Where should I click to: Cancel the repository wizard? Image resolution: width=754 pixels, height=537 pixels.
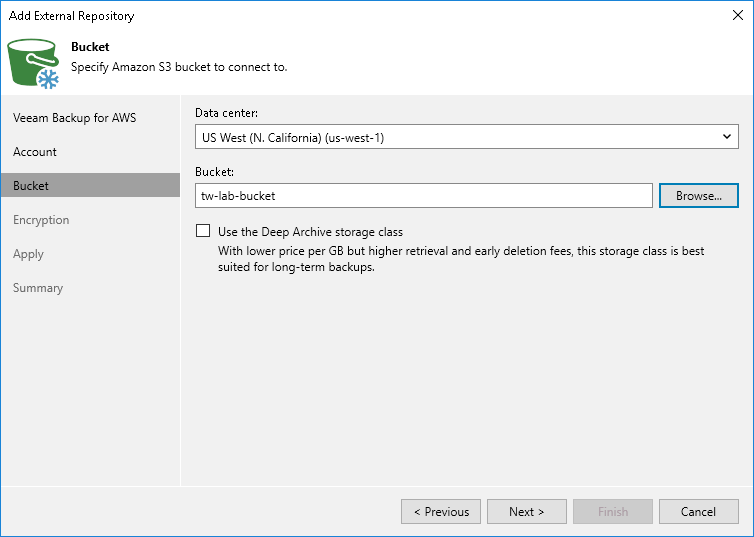point(699,512)
